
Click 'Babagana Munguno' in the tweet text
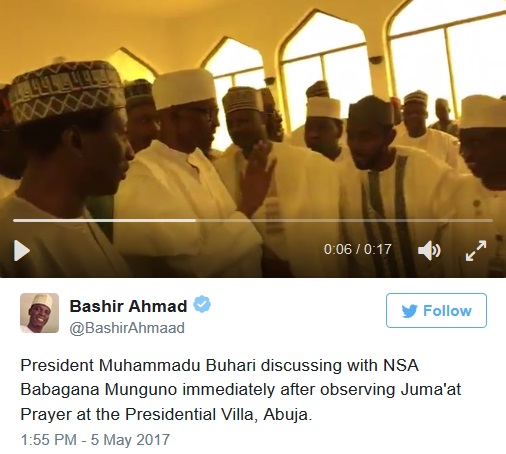(x=98, y=389)
